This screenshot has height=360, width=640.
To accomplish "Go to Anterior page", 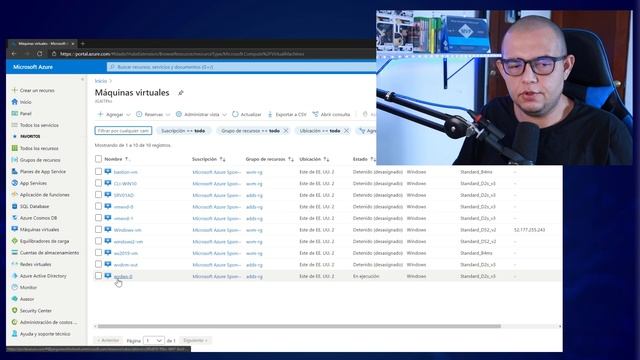I will [108, 340].
